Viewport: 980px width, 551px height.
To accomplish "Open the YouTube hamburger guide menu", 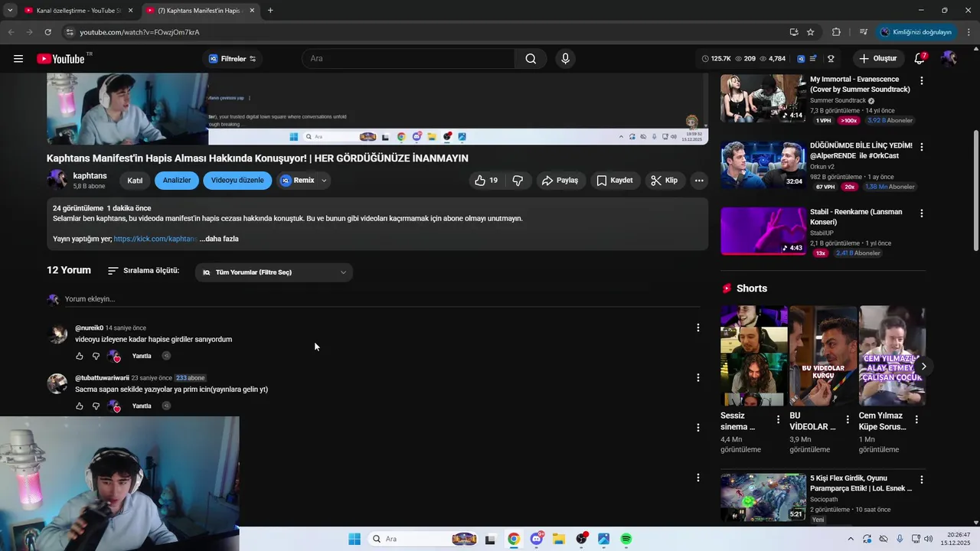I will (x=18, y=59).
